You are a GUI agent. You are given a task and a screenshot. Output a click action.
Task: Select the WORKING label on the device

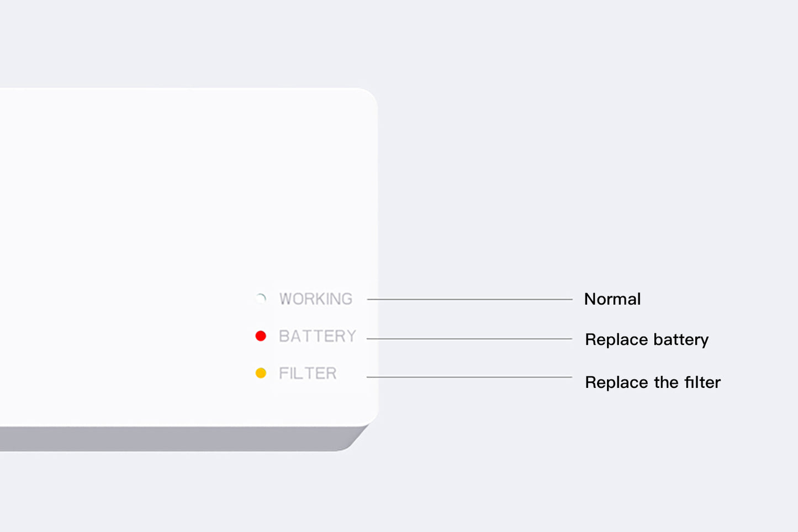316,299
